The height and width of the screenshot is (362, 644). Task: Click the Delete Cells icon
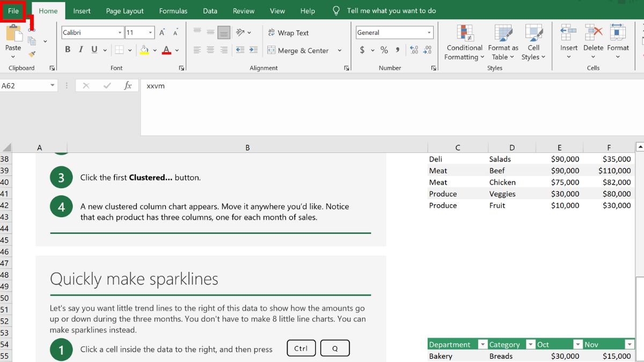click(593, 32)
